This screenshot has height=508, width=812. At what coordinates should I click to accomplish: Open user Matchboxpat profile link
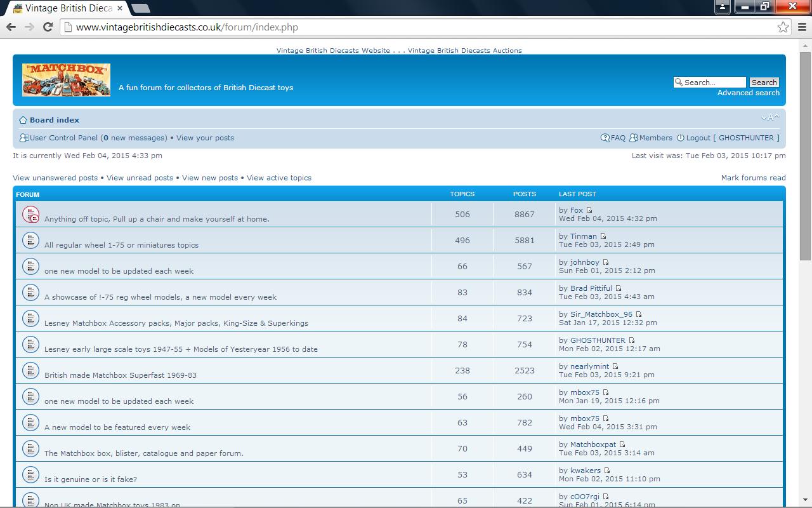pos(593,444)
